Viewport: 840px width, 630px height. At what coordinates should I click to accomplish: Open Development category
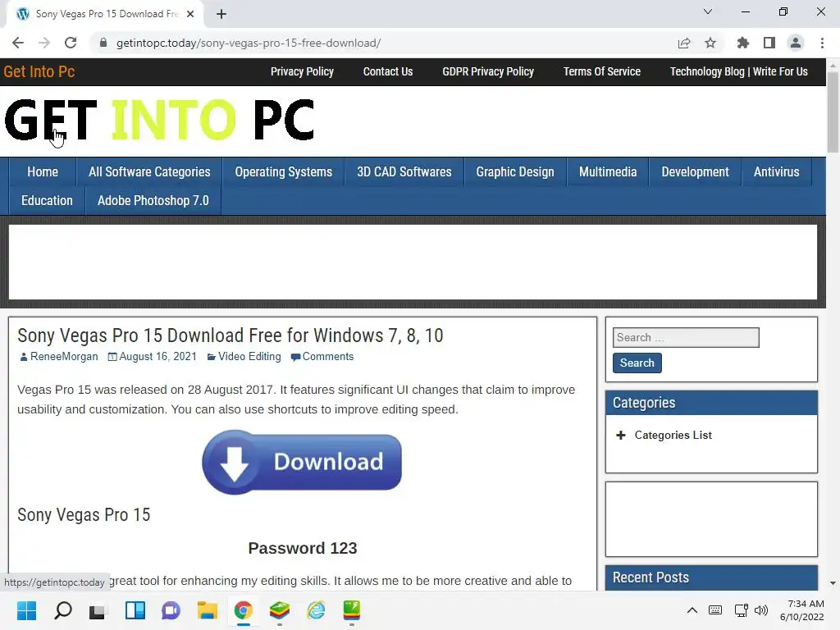[695, 172]
